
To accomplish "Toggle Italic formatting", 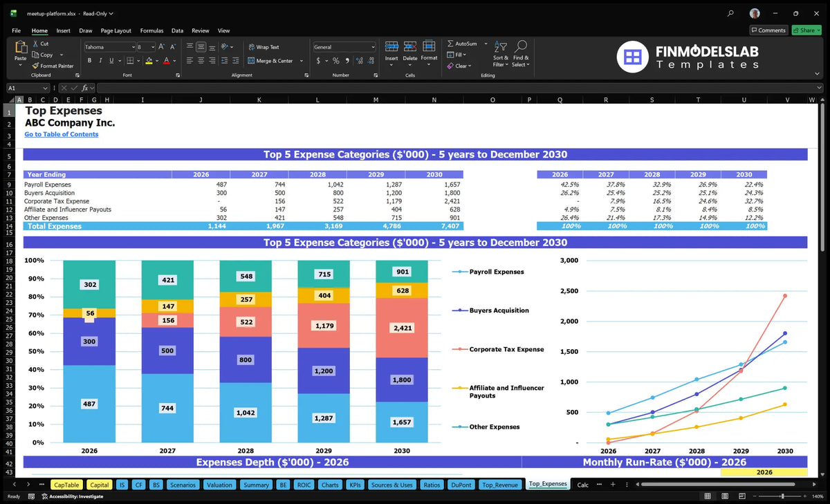I will click(100, 61).
